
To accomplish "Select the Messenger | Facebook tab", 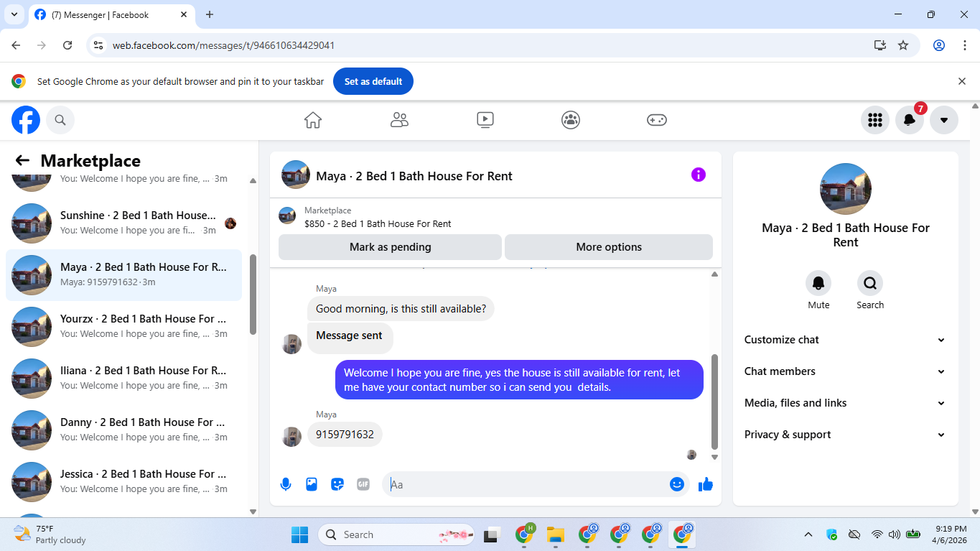I will [x=112, y=14].
